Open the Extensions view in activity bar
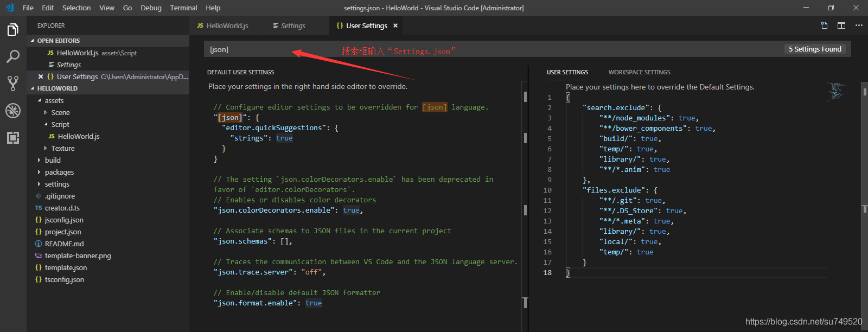The width and height of the screenshot is (868, 332). coord(13,138)
